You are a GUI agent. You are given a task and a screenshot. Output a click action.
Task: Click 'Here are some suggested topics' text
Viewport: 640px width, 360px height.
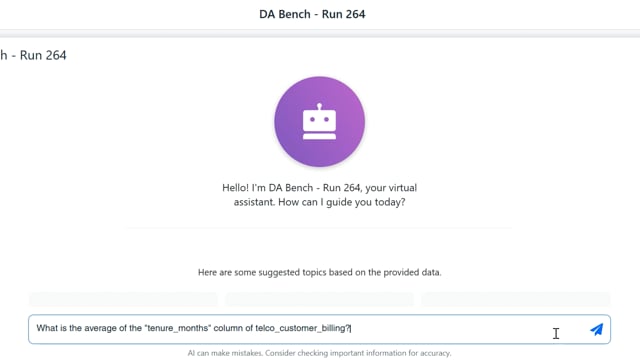[320, 272]
